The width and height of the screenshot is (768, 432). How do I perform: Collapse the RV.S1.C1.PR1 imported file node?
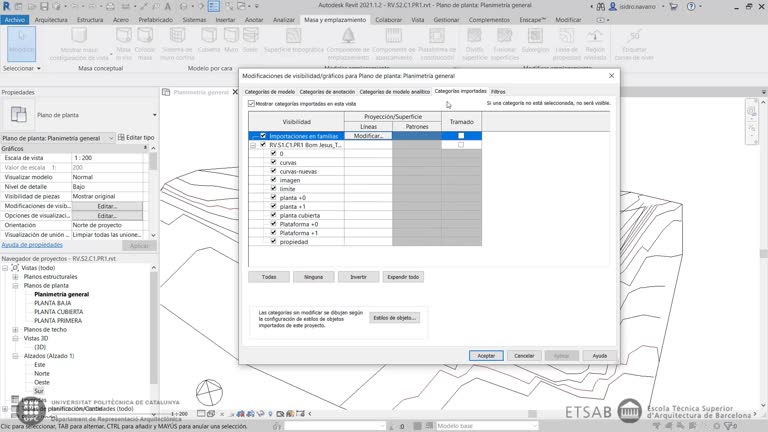[x=254, y=145]
